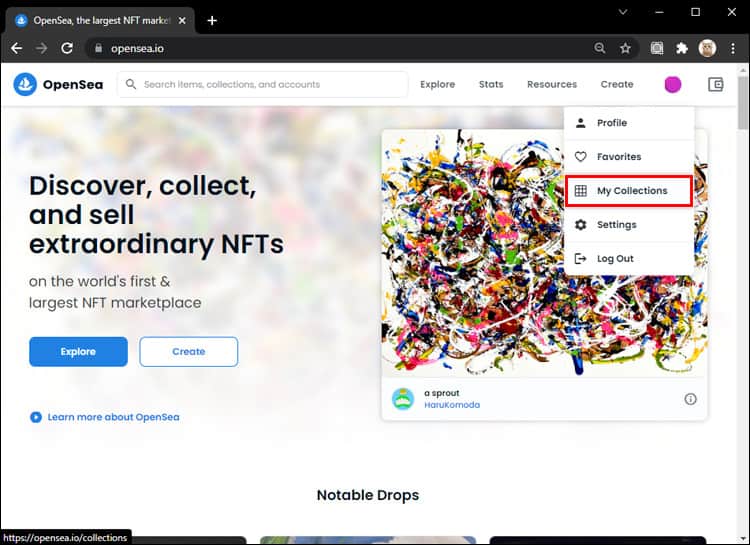The height and width of the screenshot is (545, 750).
Task: Select the OpenSea browser tab
Action: pos(100,21)
